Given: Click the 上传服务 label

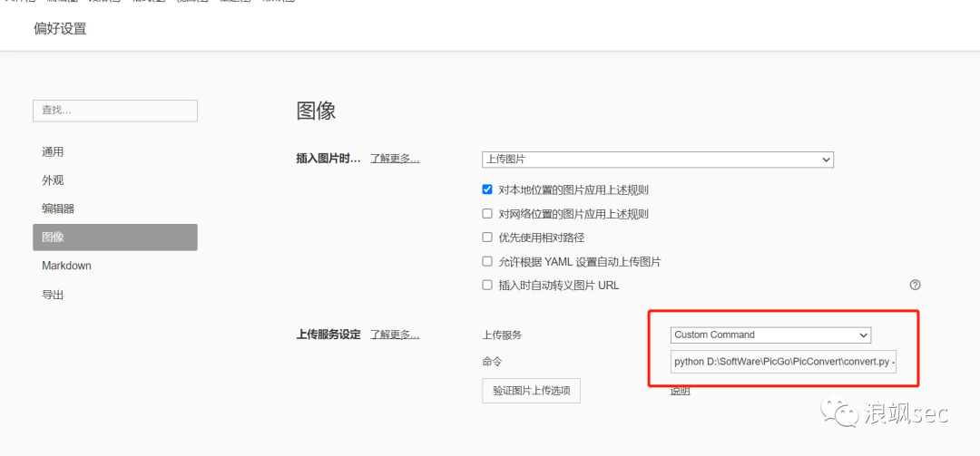Looking at the screenshot, I should tap(502, 335).
